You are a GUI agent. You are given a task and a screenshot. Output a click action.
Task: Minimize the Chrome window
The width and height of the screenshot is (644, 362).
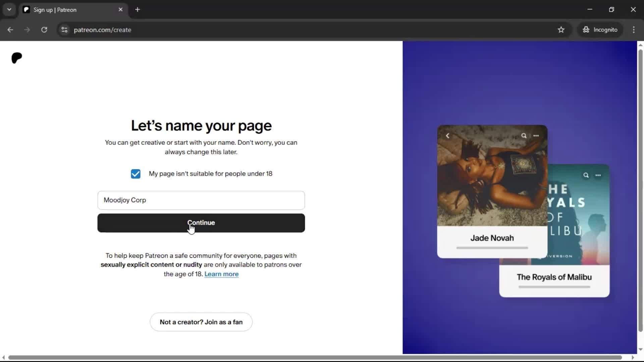590,9
